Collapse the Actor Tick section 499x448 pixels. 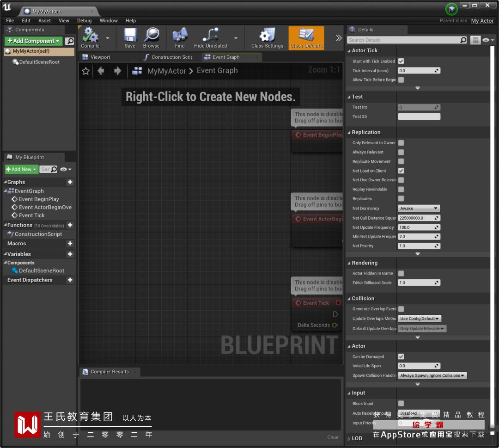[349, 51]
